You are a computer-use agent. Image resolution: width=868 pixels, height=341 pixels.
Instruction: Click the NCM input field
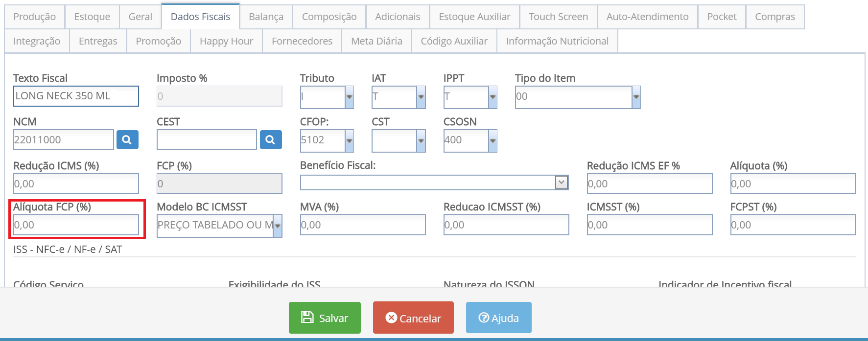point(64,140)
